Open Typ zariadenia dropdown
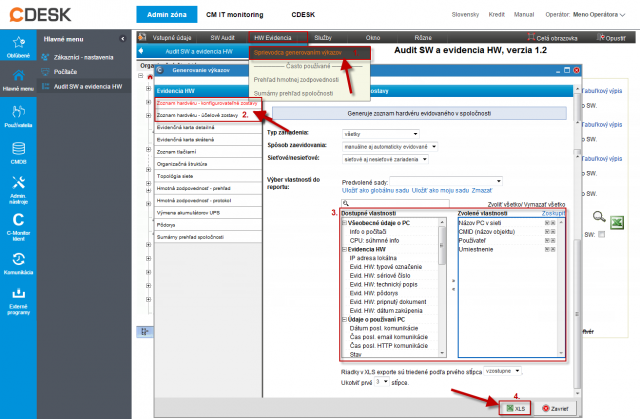This screenshot has height=419, width=640. click(x=381, y=134)
